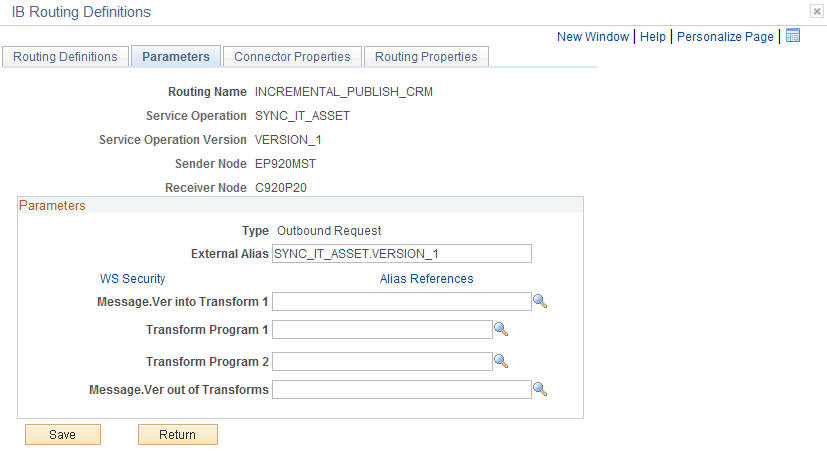The height and width of the screenshot is (455, 827).
Task: Click the receiver node value C920P20
Action: click(x=281, y=188)
